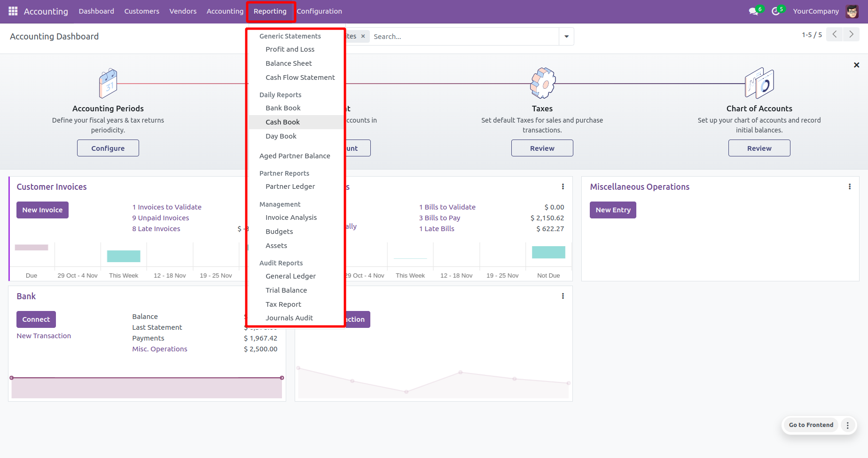Click the This Week bar in Customer Invoices chart
This screenshot has height=458, width=868.
[124, 256]
